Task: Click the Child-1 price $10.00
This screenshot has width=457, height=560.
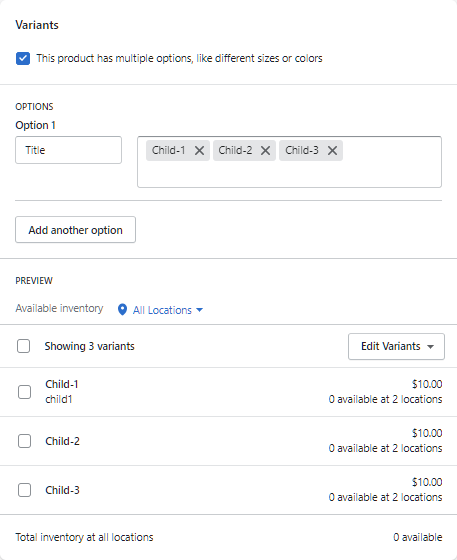Action: click(x=427, y=384)
